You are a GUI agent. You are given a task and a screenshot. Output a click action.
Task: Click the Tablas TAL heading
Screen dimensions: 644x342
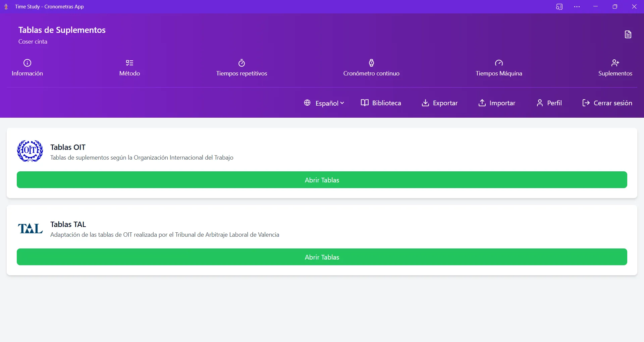68,224
